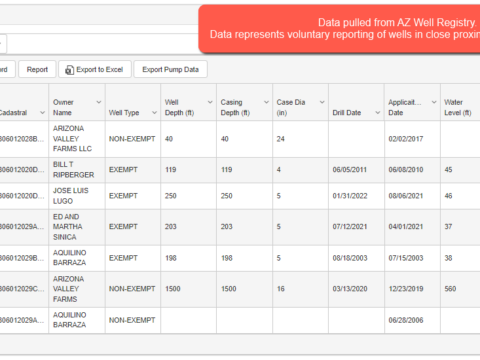480x360 pixels.
Task: Click drill date 08/18/2003 cell
Action: pos(356,258)
